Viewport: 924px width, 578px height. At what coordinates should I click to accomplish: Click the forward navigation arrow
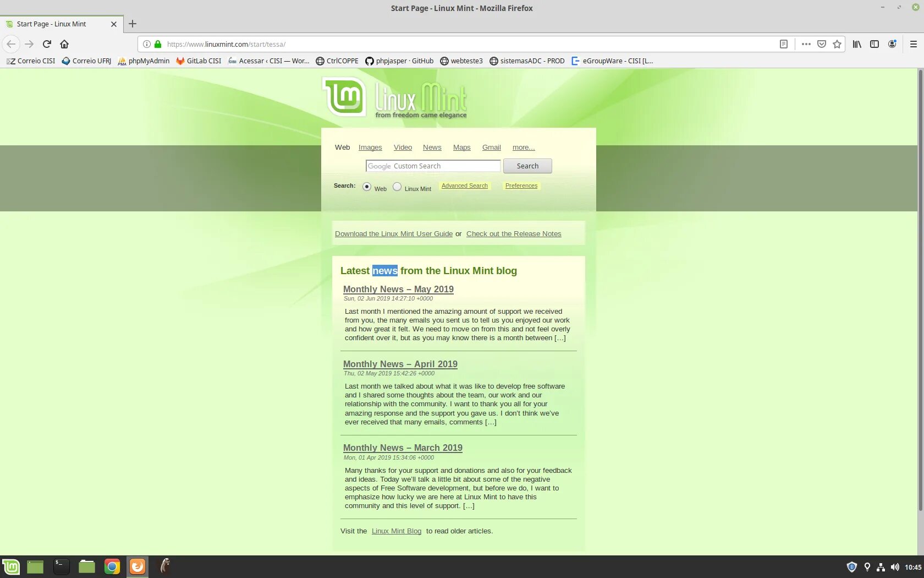tap(29, 44)
